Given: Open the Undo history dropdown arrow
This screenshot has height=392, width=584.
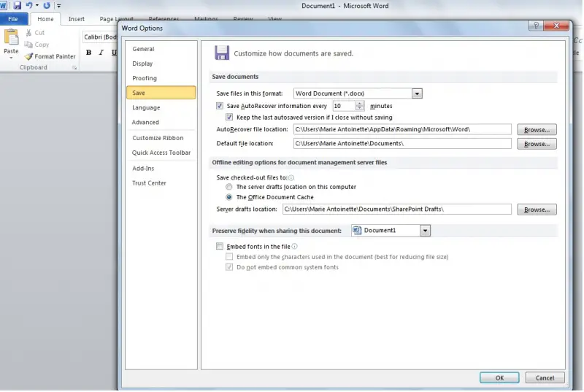Looking at the screenshot, I should coord(37,6).
